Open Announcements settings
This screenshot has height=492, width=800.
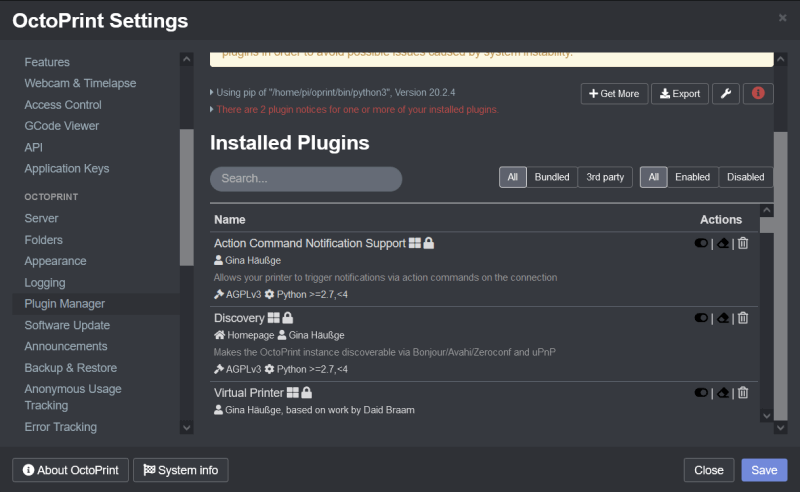(x=66, y=347)
